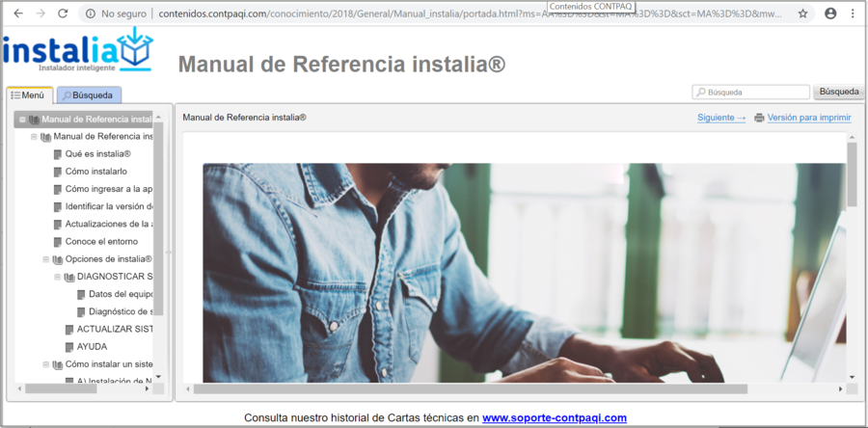
Task: Open Diagnóstico de s topic
Action: pos(121,311)
